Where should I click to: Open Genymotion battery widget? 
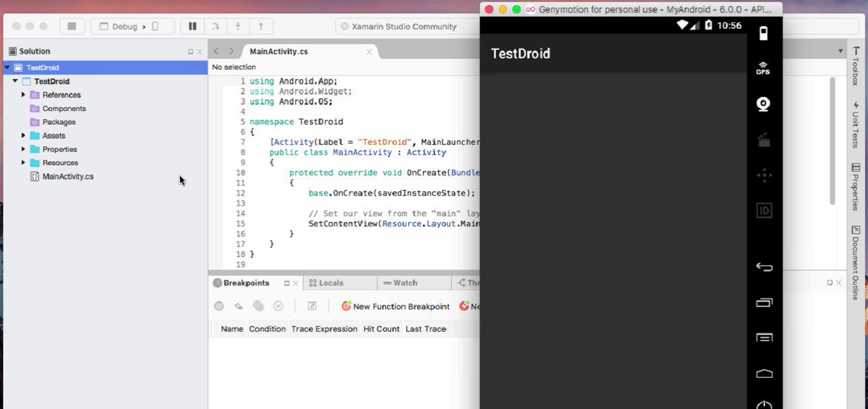(x=764, y=33)
